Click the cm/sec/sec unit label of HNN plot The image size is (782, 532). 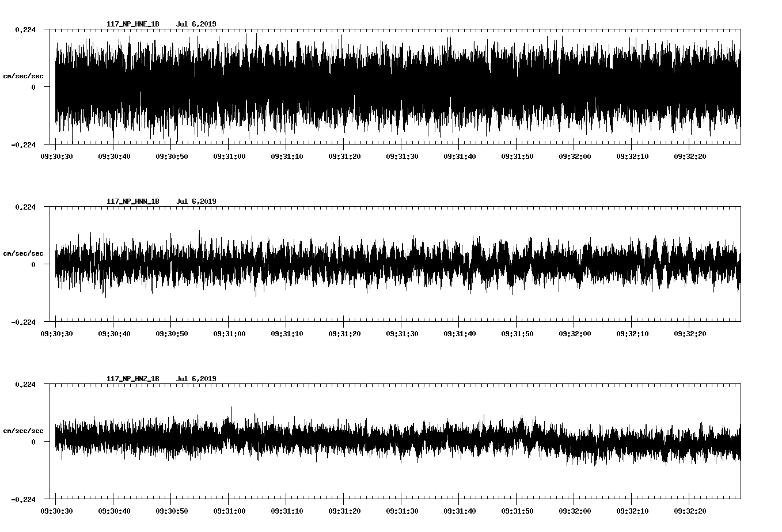coord(23,253)
